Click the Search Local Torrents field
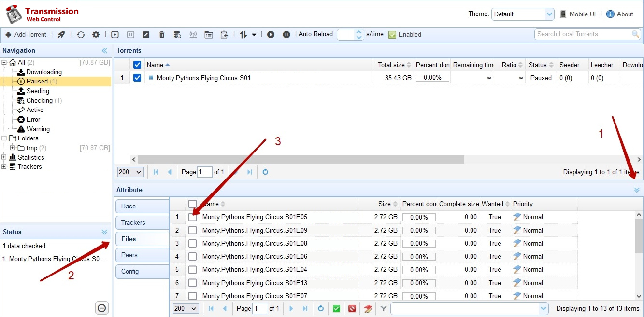The width and height of the screenshot is (644, 317). (583, 34)
